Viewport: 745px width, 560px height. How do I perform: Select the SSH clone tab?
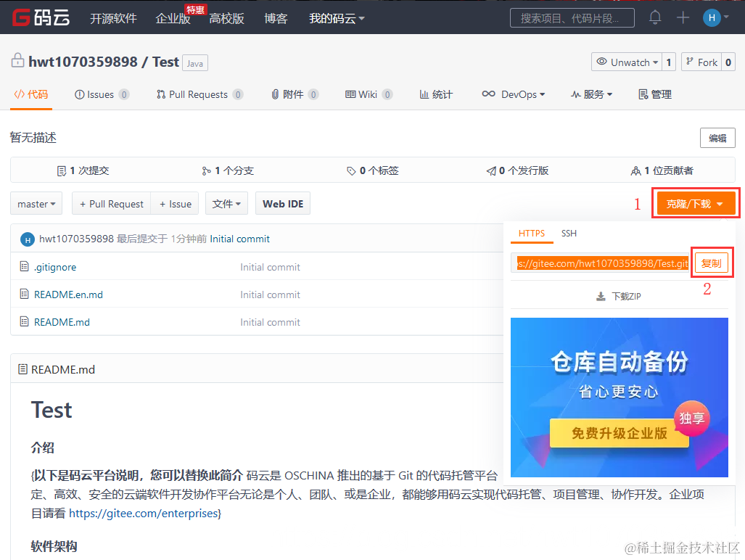click(569, 234)
